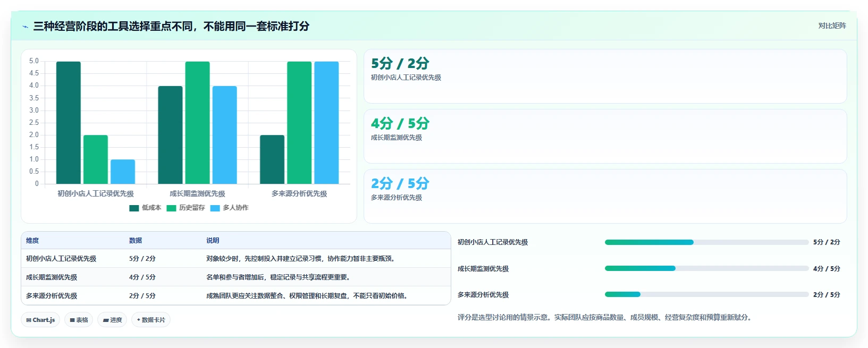Click the 数据 table column header
The image size is (868, 348).
click(136, 241)
